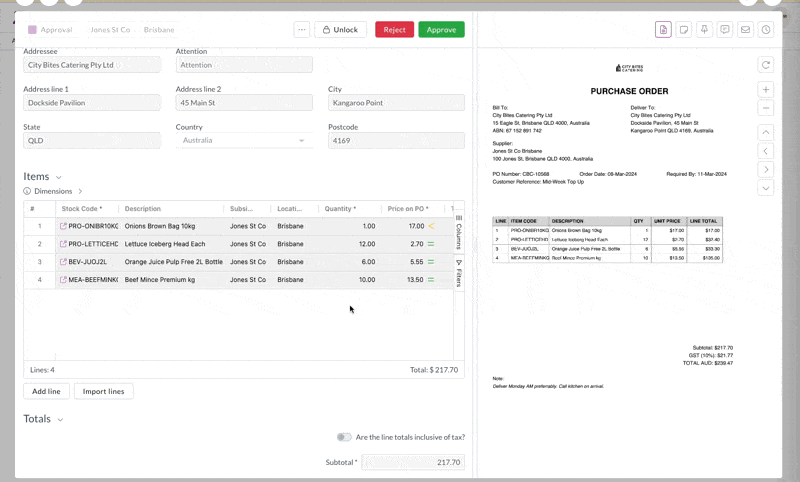Image resolution: width=800 pixels, height=482 pixels.
Task: Open the stock item link for BEV-JUOJ2L
Action: coord(63,262)
